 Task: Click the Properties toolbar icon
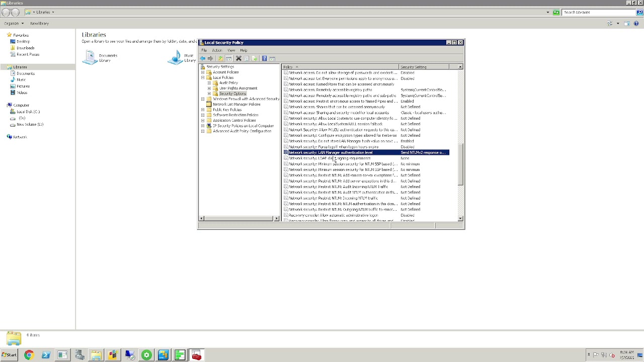(247, 58)
